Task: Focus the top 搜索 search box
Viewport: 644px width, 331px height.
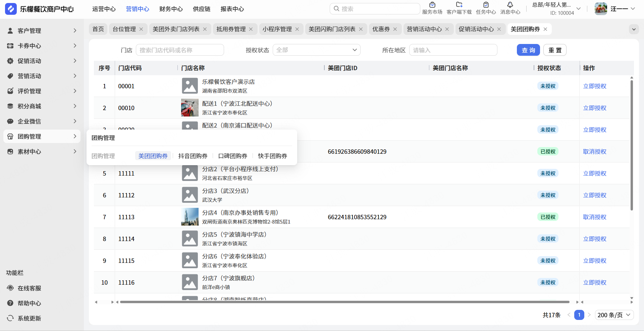Action: point(375,9)
